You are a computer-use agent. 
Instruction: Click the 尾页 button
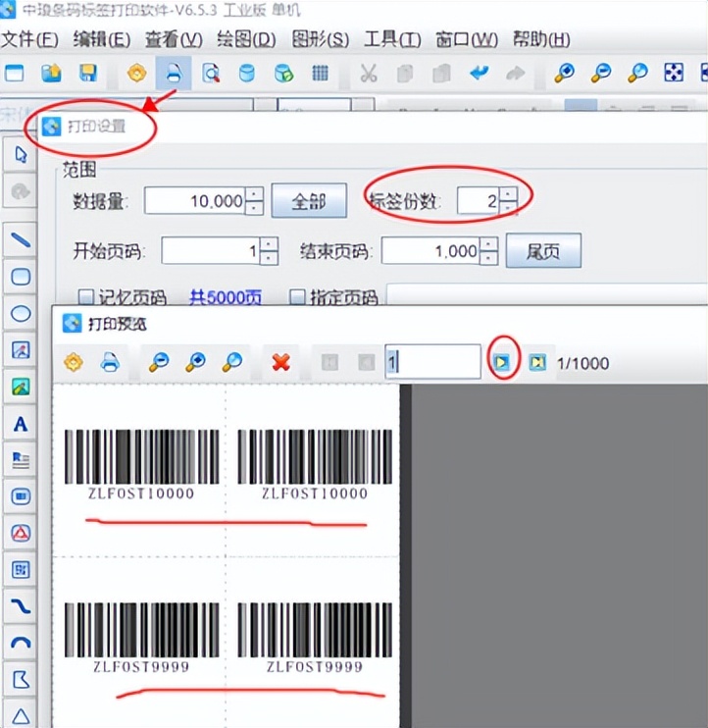[543, 251]
